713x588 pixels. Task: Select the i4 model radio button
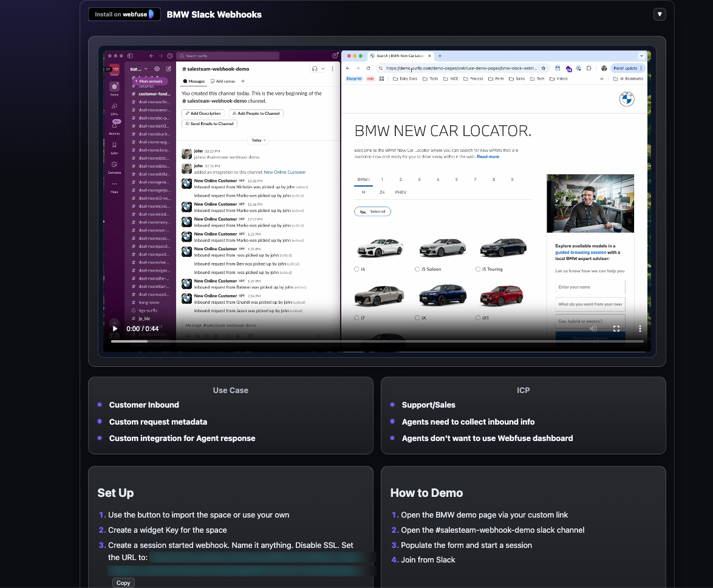(356, 269)
